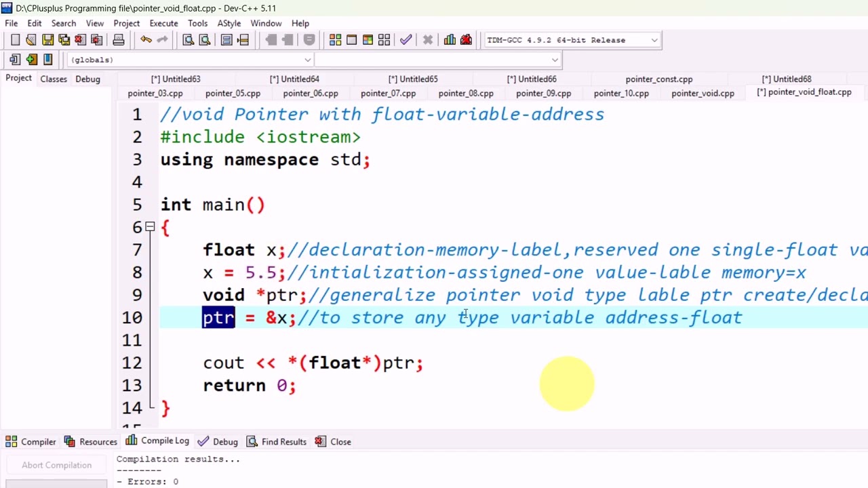
Task: Save the current file via floppy icon
Action: (47, 40)
